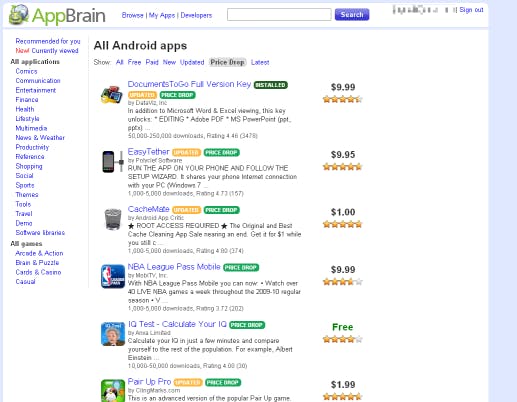Open the EasyTether app title

coord(149,152)
